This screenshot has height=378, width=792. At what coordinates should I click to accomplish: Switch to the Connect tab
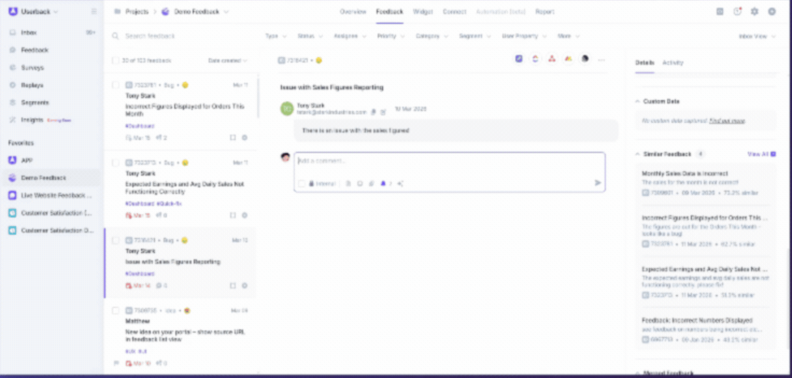455,12
